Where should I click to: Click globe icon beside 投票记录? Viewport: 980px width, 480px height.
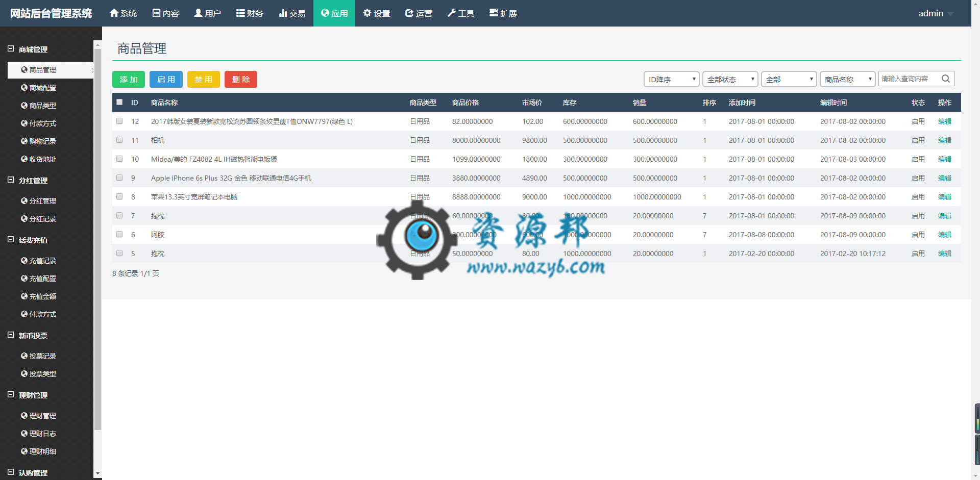tap(24, 356)
